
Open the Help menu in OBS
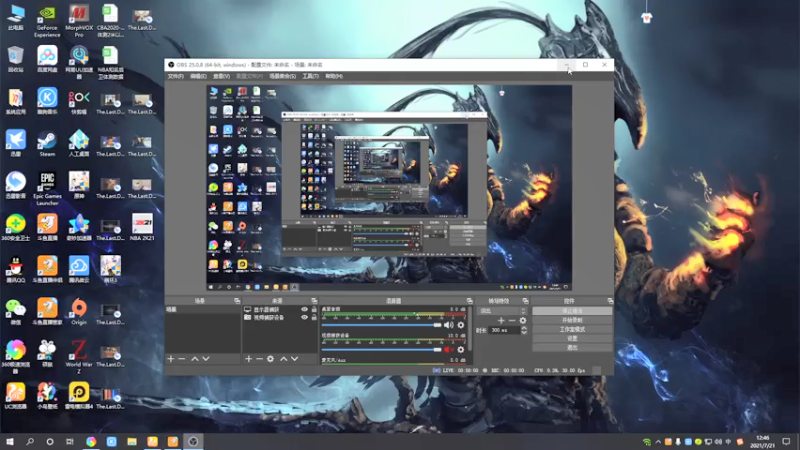pyautogui.click(x=334, y=76)
